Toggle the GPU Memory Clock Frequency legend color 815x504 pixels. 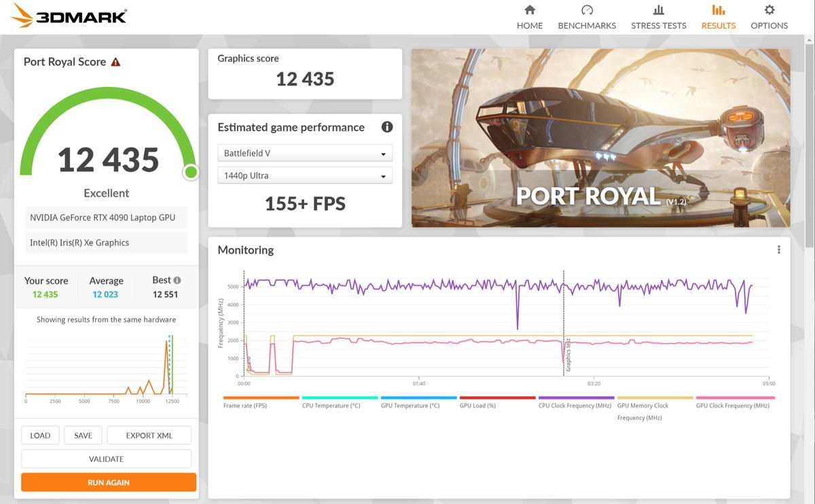(x=655, y=398)
